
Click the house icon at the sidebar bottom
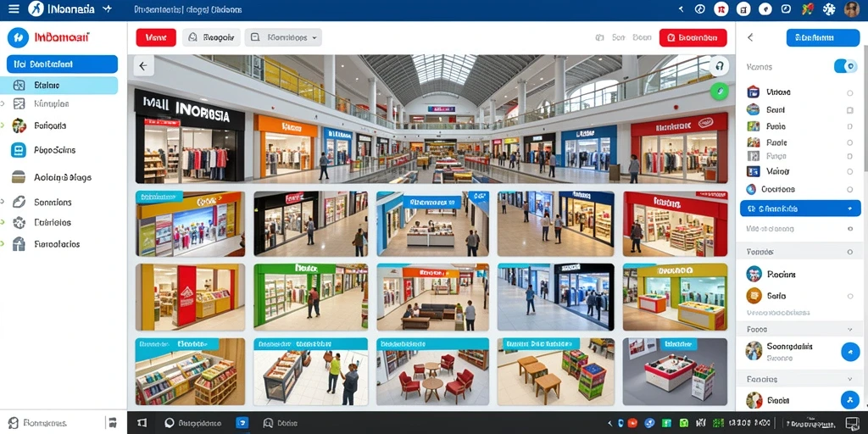point(19,244)
